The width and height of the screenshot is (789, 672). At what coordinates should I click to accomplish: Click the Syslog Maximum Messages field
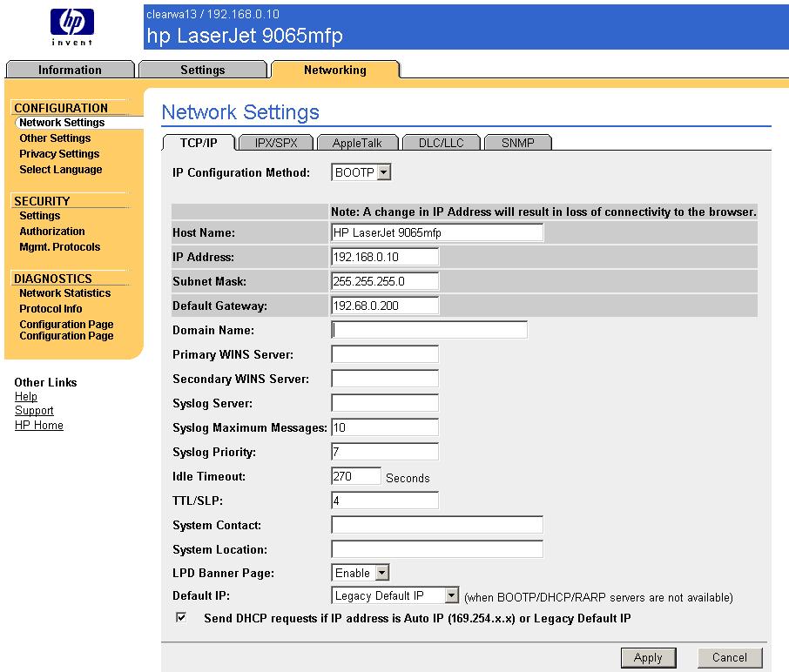point(385,427)
